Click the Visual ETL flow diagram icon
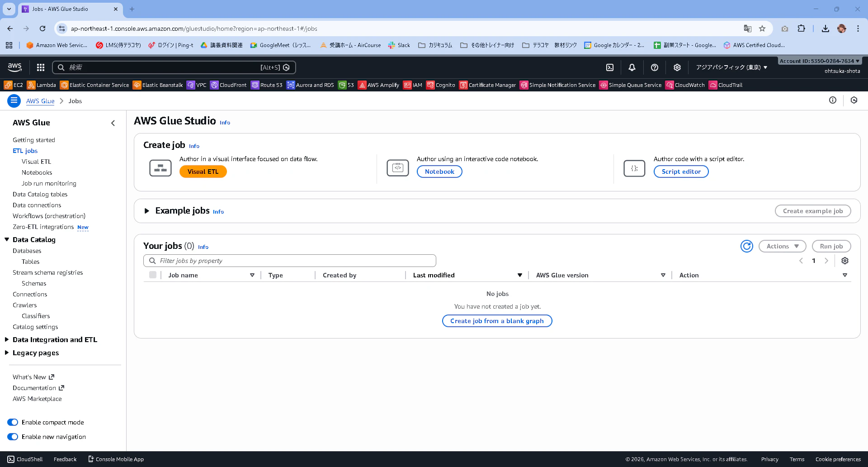 point(160,168)
